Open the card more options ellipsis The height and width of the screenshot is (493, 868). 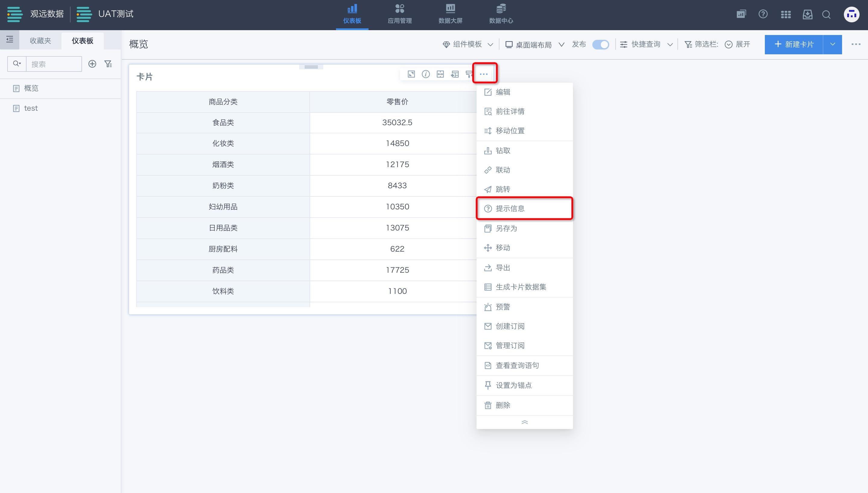(483, 74)
